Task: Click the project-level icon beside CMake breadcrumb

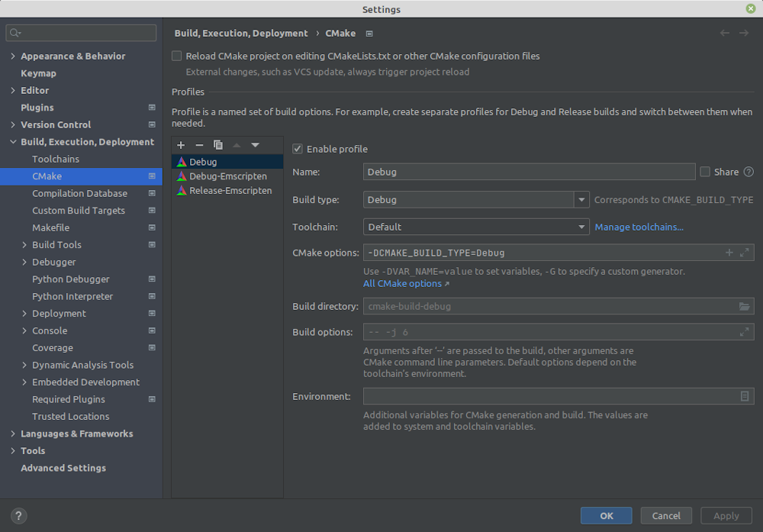Action: (x=369, y=34)
